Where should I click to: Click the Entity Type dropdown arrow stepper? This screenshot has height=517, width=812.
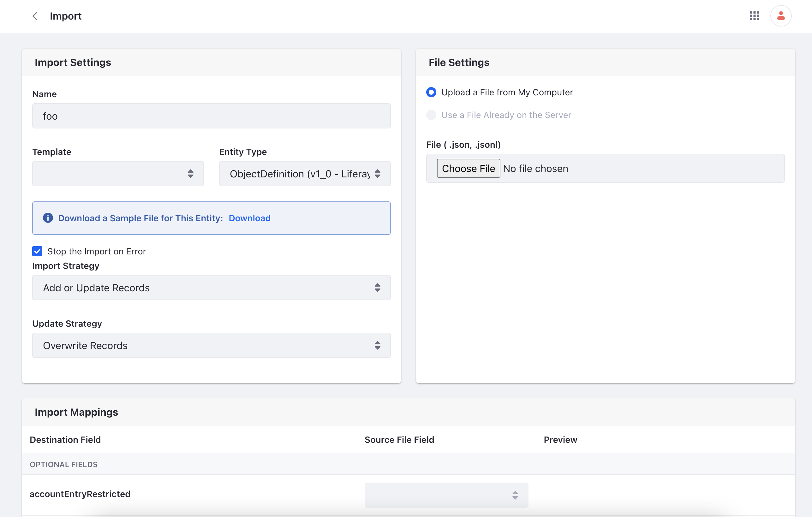378,173
